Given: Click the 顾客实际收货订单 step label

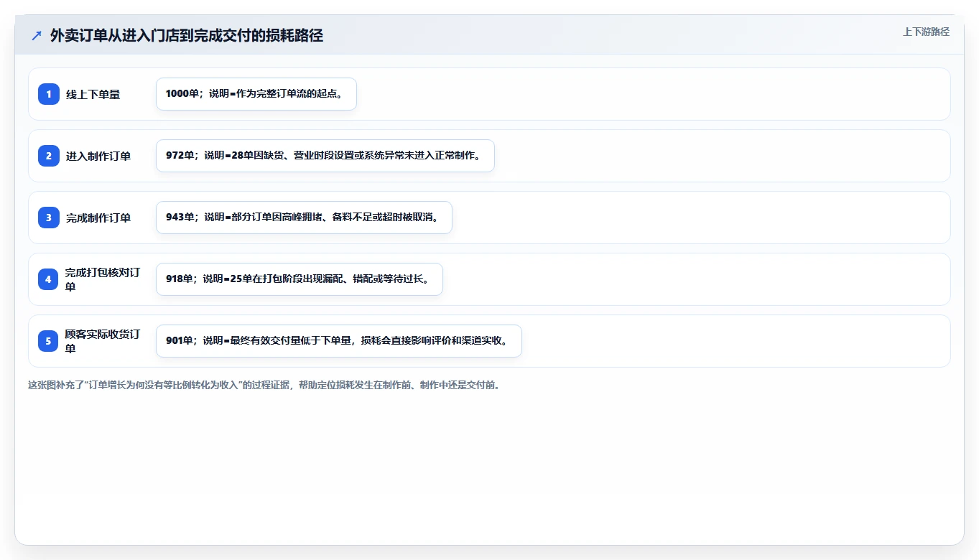Looking at the screenshot, I should pyautogui.click(x=103, y=341).
